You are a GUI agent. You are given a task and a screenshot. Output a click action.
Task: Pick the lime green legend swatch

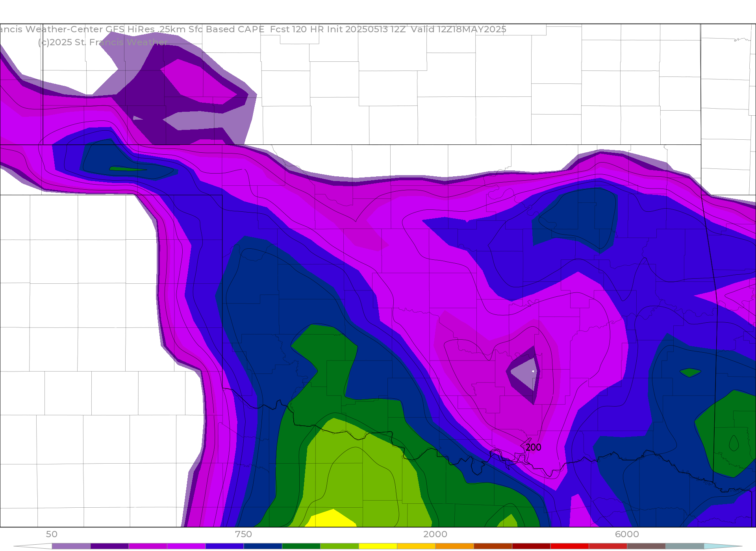[339, 546]
